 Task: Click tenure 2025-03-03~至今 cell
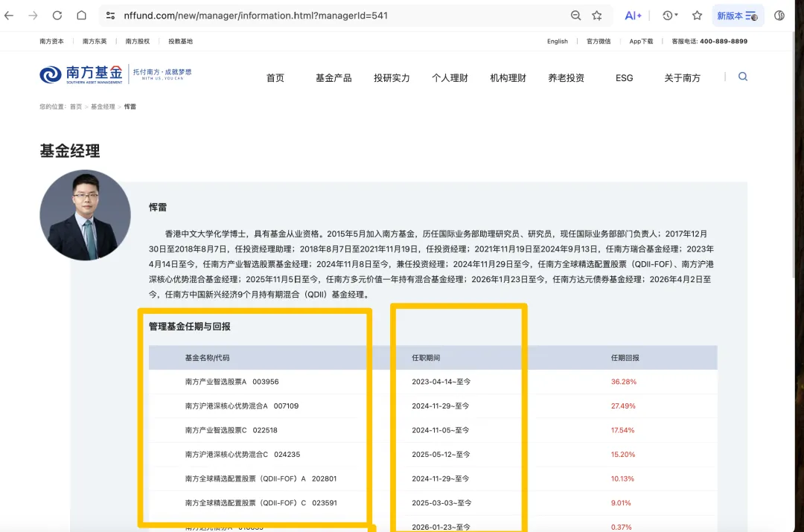tap(441, 503)
